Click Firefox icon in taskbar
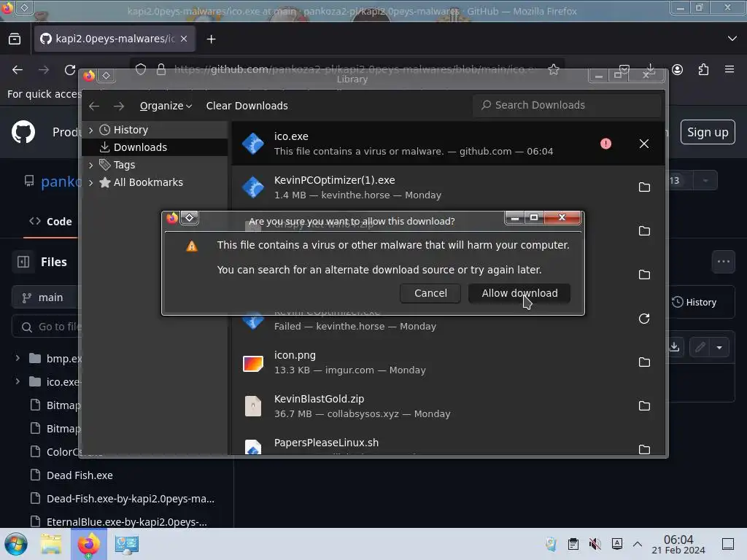 [x=88, y=544]
